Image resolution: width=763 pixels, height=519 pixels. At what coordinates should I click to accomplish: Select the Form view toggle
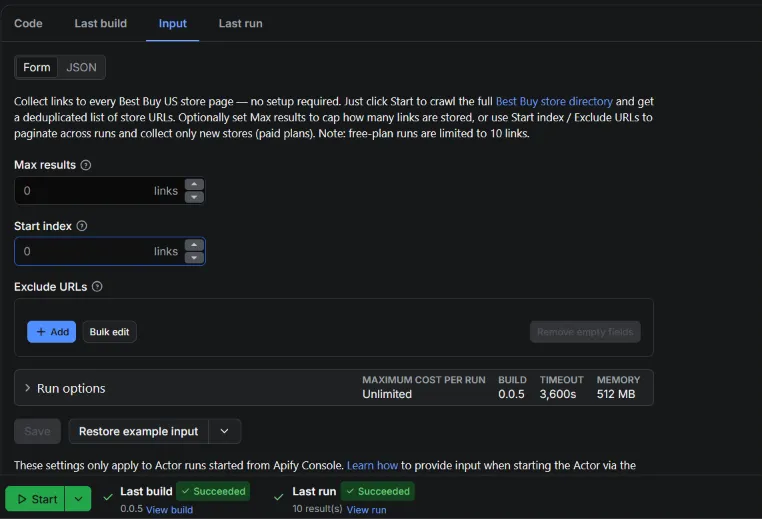[x=36, y=67]
